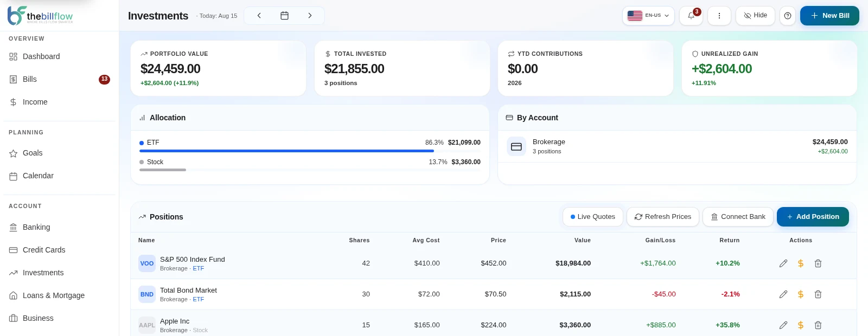Click dollar icon for Total Bond Market
Viewport: 868px width, 336px height.
click(801, 294)
